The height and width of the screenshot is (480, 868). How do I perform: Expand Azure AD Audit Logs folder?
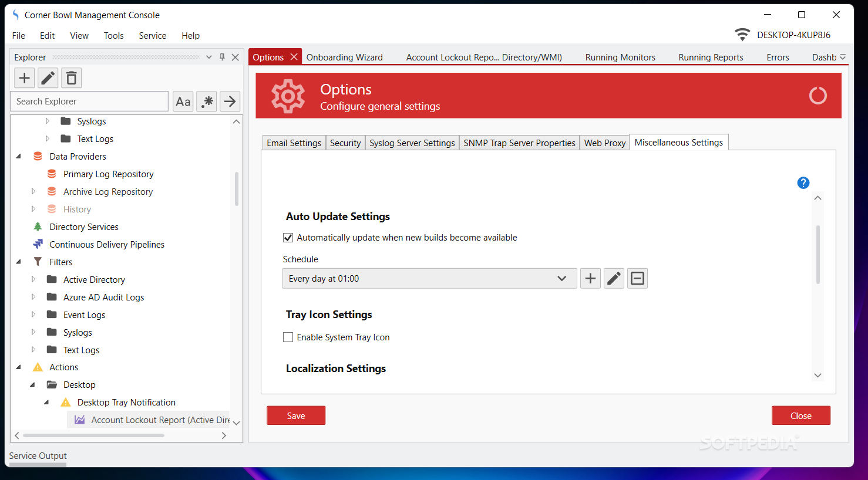click(33, 297)
